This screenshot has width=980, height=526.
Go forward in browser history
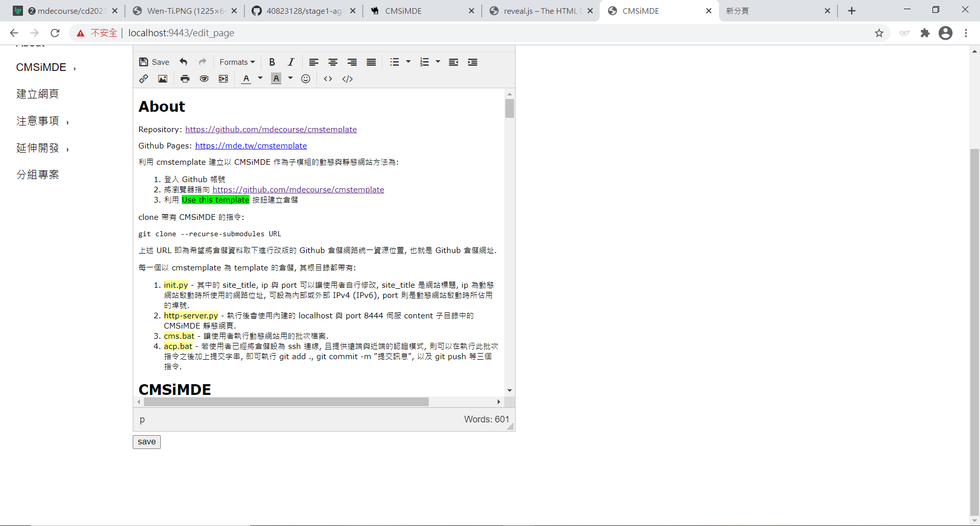(34, 33)
